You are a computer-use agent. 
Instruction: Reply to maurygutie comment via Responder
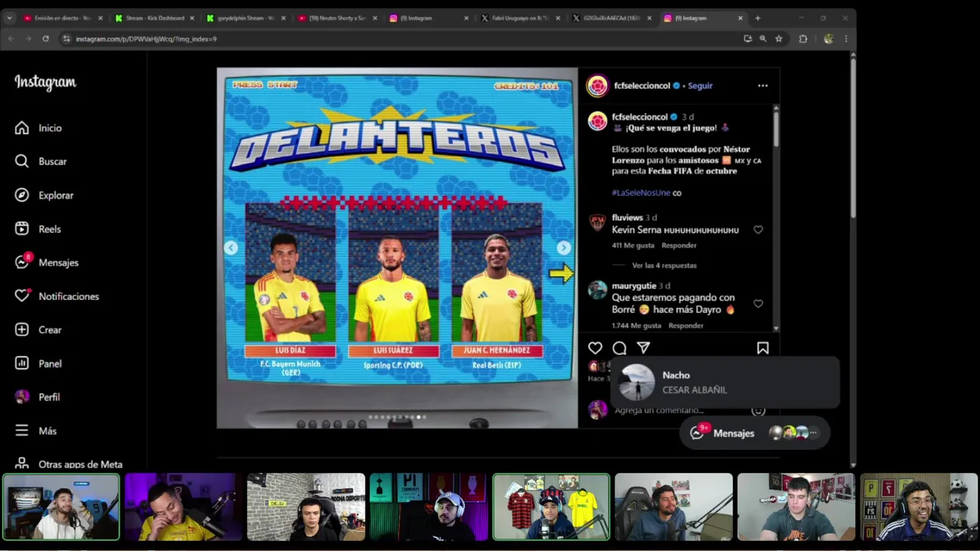tap(686, 325)
